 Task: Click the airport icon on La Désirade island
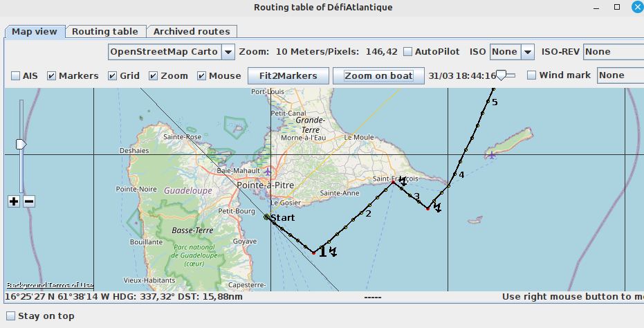pyautogui.click(x=491, y=154)
